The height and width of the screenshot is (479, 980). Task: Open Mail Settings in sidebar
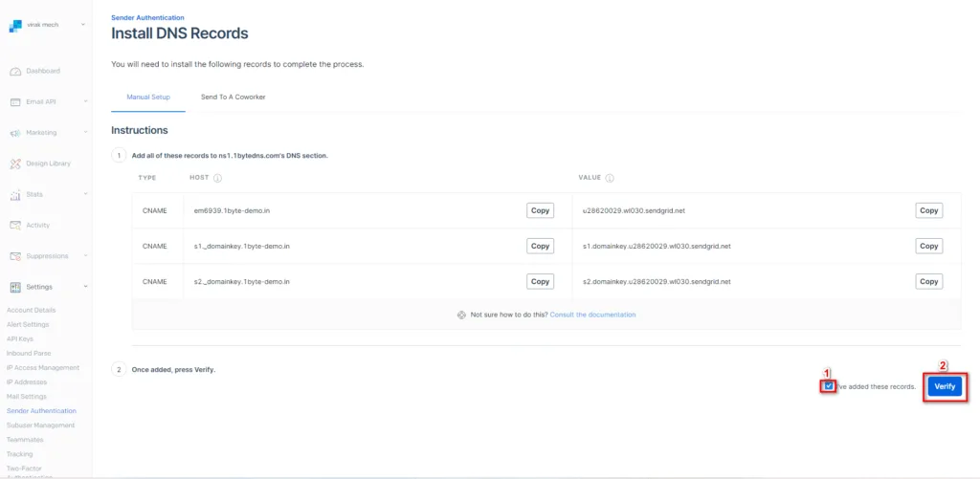click(x=26, y=397)
